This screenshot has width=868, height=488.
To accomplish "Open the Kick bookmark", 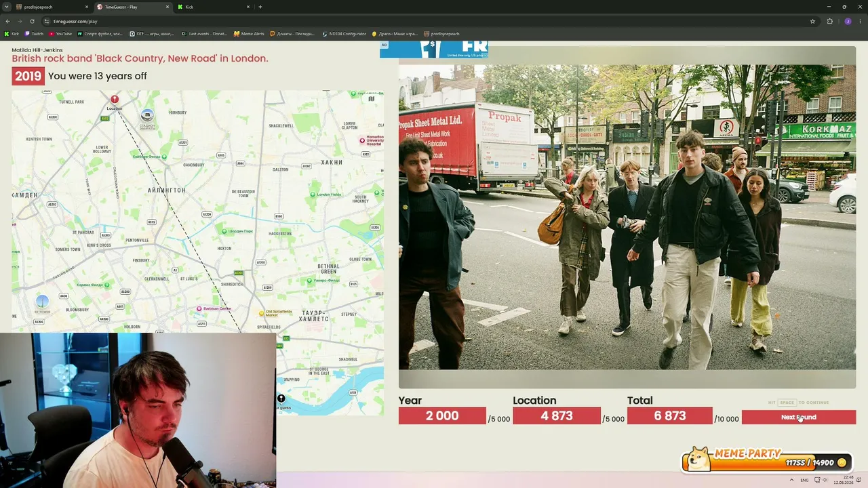I will pyautogui.click(x=12, y=34).
